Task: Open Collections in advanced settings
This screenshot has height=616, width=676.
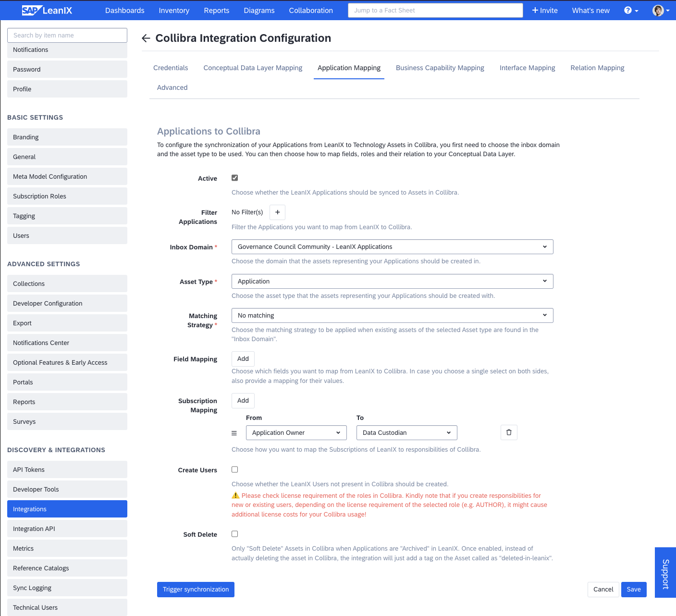Action: point(67,283)
